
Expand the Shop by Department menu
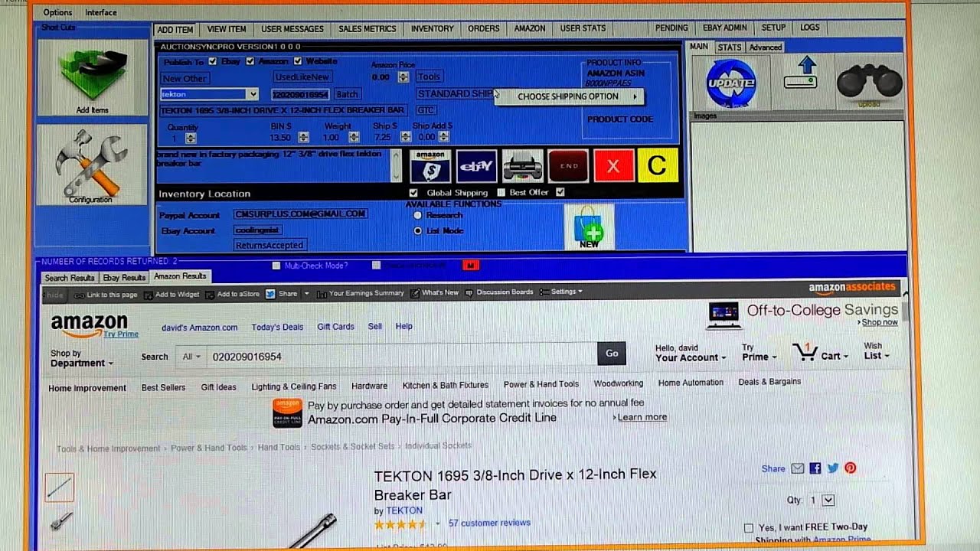[x=82, y=358]
